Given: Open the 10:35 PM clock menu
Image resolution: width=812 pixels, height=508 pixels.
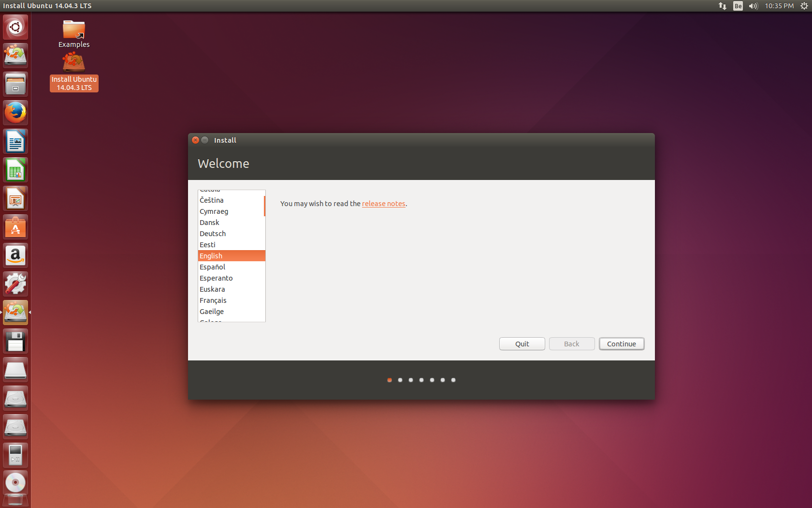Looking at the screenshot, I should click(779, 6).
